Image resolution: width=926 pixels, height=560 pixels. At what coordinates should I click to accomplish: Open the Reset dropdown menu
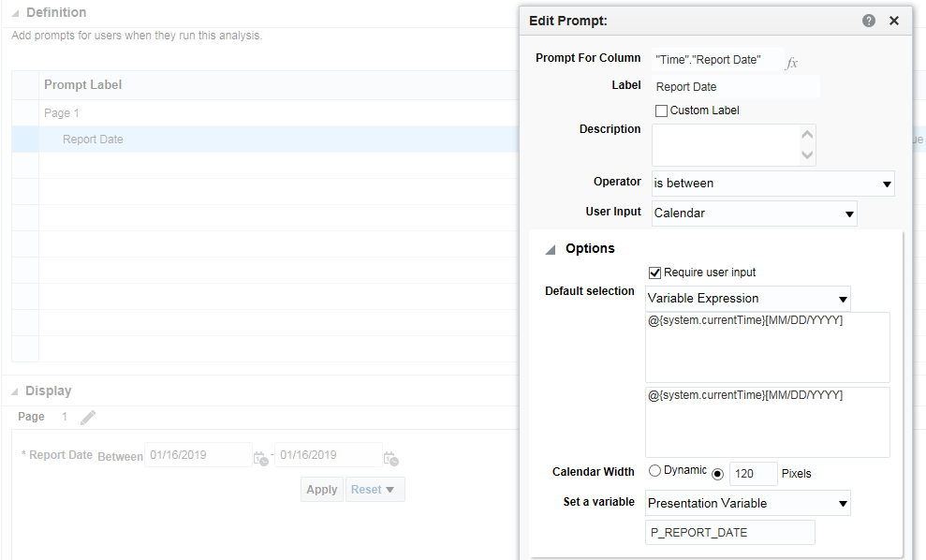(x=375, y=489)
